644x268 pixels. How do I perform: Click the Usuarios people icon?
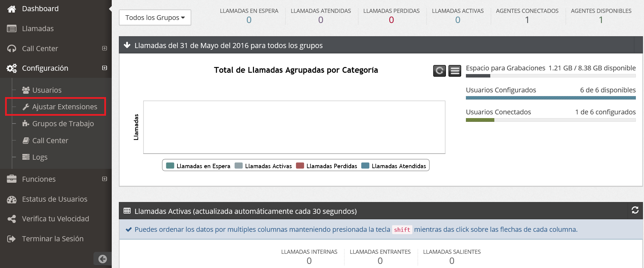tap(26, 90)
